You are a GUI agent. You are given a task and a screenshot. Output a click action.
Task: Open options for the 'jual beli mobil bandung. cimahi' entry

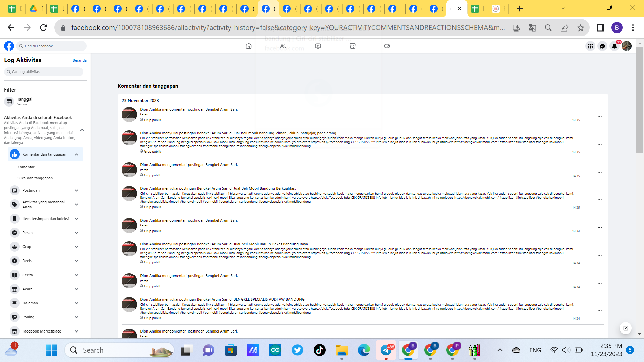(600, 144)
